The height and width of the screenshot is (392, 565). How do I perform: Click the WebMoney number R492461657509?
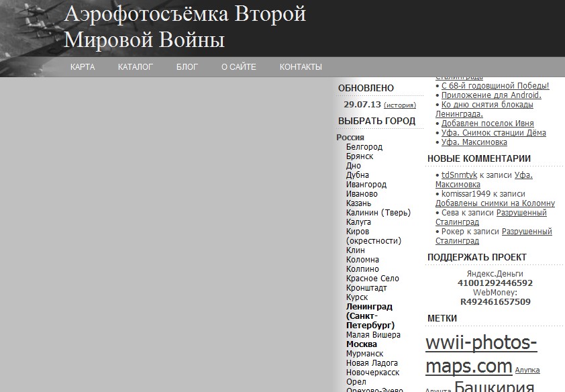[x=495, y=302]
